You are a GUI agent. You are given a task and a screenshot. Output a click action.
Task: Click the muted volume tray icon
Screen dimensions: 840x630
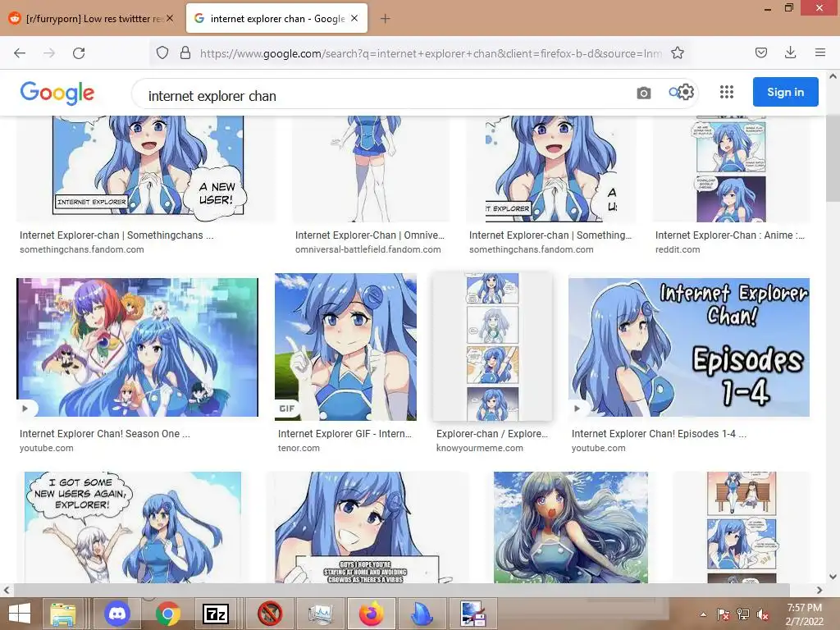coord(763,614)
